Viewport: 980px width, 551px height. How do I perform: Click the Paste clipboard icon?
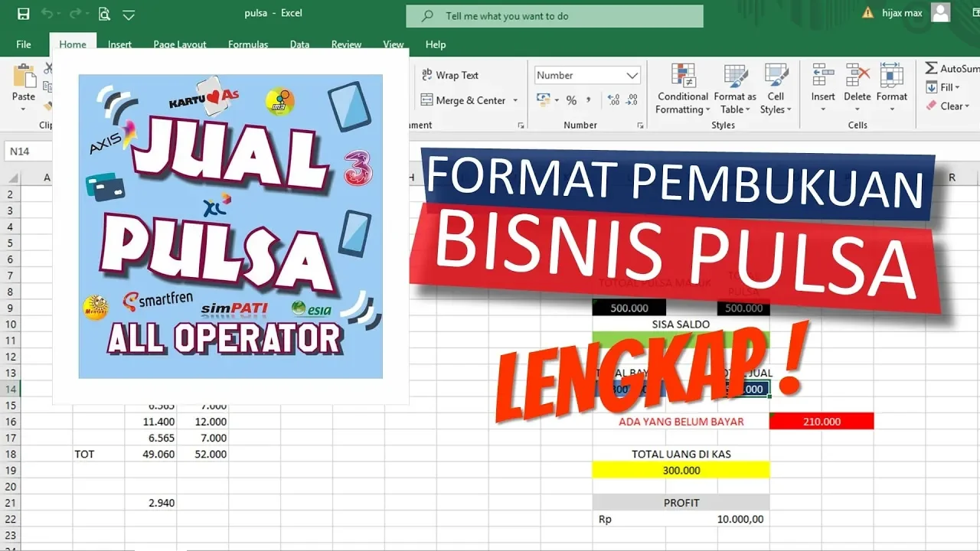(x=24, y=77)
